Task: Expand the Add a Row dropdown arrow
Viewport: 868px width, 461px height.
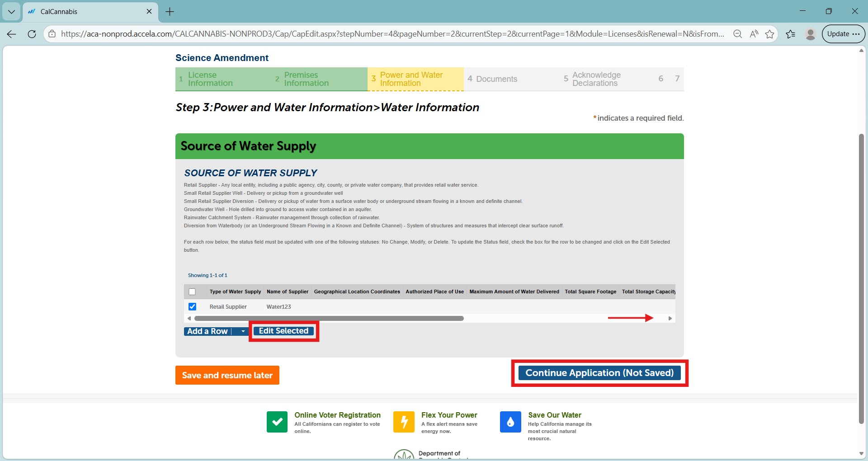Action: 243,331
